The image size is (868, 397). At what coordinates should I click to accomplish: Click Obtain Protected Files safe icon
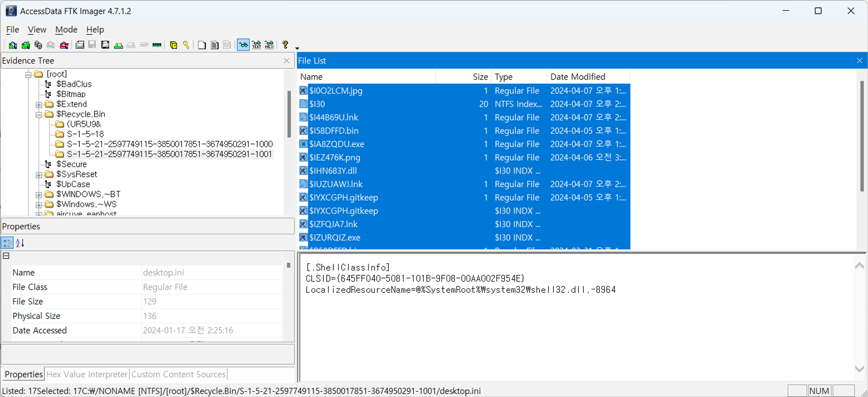click(173, 45)
